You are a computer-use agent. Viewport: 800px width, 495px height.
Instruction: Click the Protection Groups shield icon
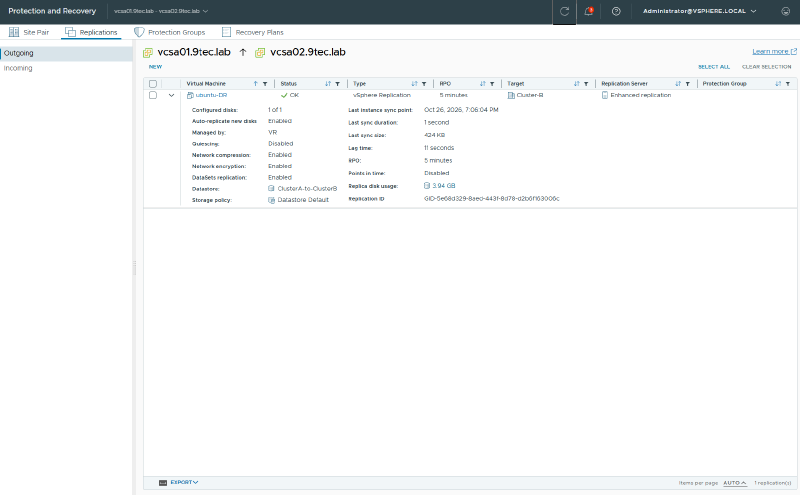[139, 32]
